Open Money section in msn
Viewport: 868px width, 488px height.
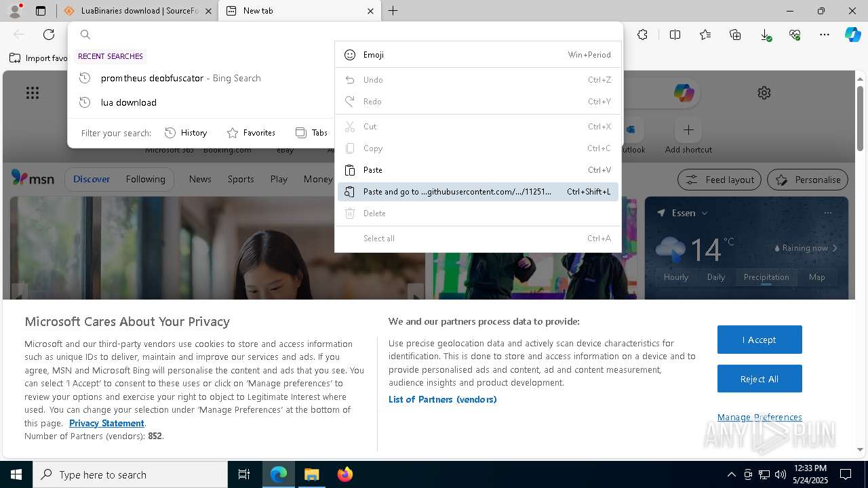pos(317,179)
